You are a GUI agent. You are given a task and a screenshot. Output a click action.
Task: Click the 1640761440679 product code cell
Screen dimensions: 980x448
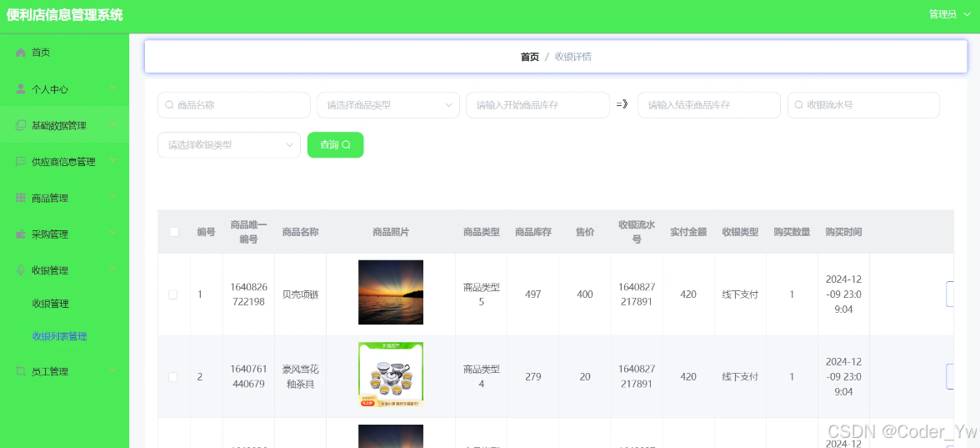[248, 377]
